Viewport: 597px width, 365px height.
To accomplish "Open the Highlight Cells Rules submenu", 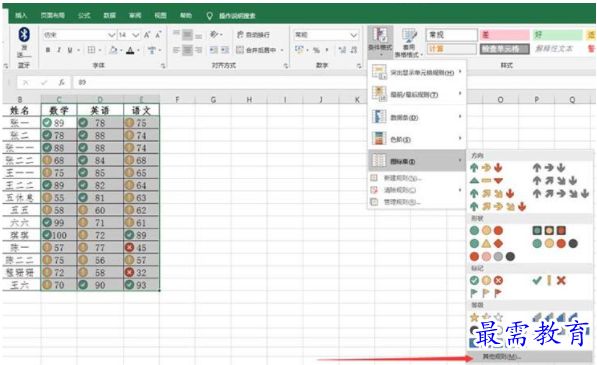I will (x=417, y=72).
